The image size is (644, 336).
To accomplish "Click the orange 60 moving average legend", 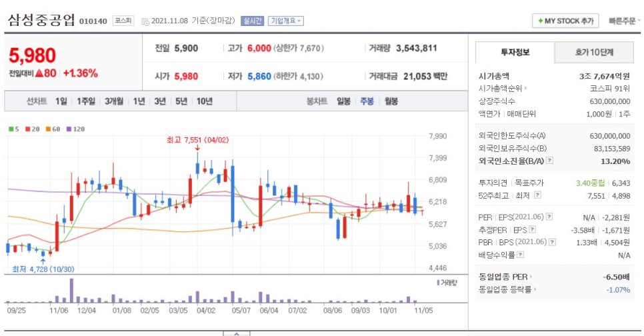I will pyautogui.click(x=53, y=129).
